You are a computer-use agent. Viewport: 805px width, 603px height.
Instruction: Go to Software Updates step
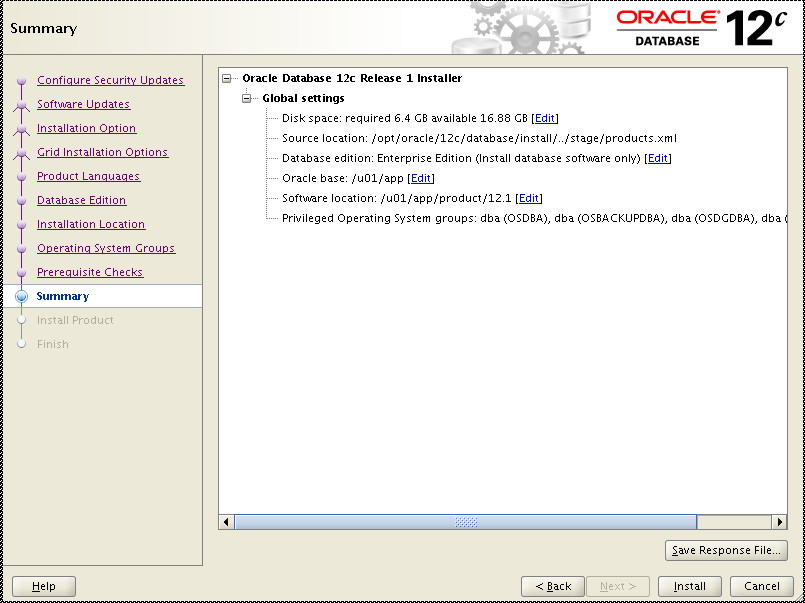pos(83,104)
